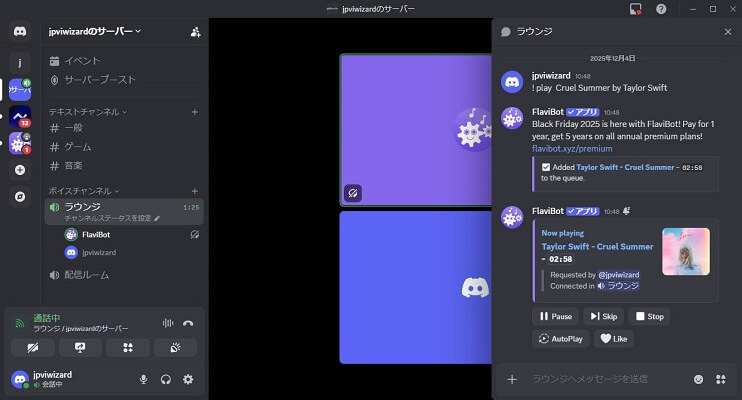The height and width of the screenshot is (400, 742).
Task: Collapse テキストチャンネル category
Action: point(88,112)
